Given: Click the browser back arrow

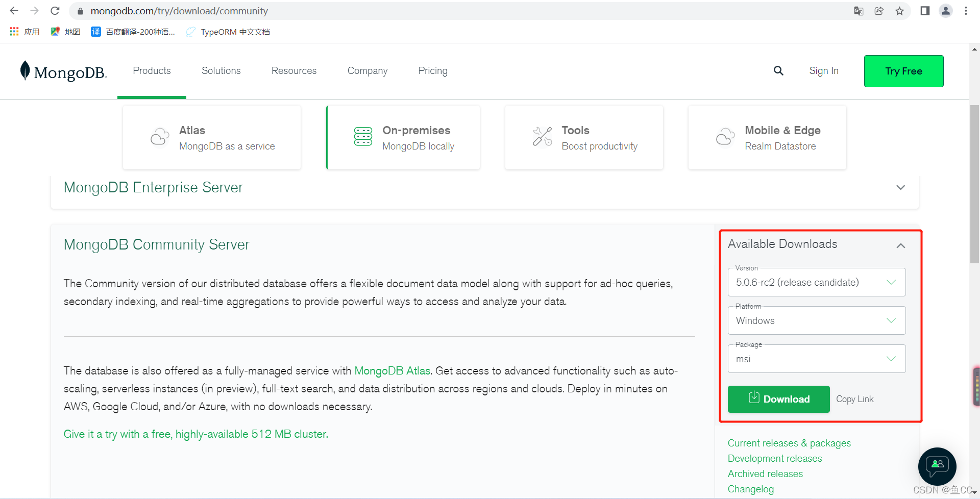Looking at the screenshot, I should coord(14,11).
